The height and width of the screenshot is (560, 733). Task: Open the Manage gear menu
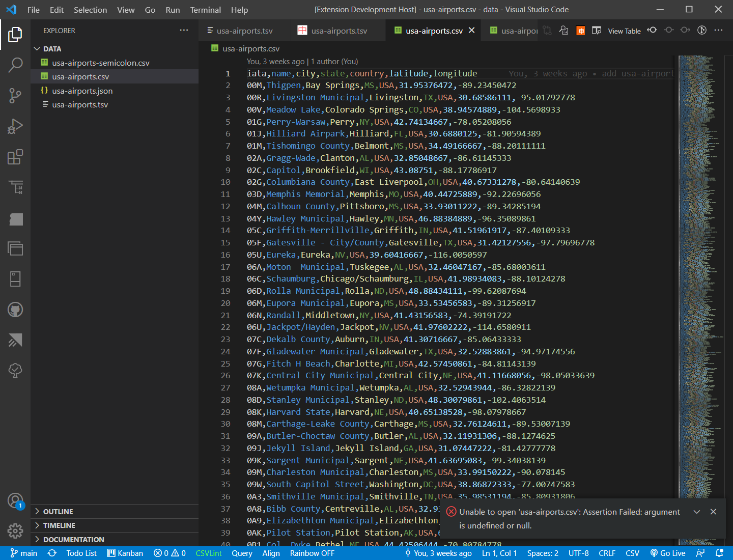(15, 531)
